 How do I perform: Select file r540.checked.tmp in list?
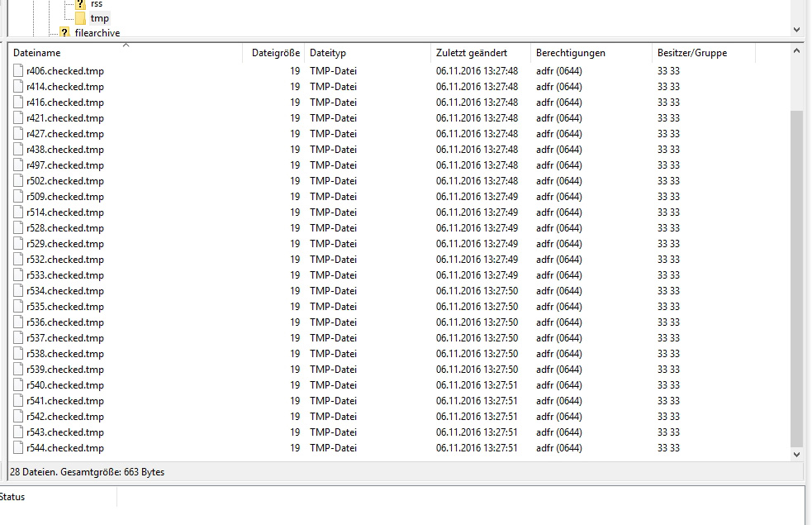tap(64, 385)
